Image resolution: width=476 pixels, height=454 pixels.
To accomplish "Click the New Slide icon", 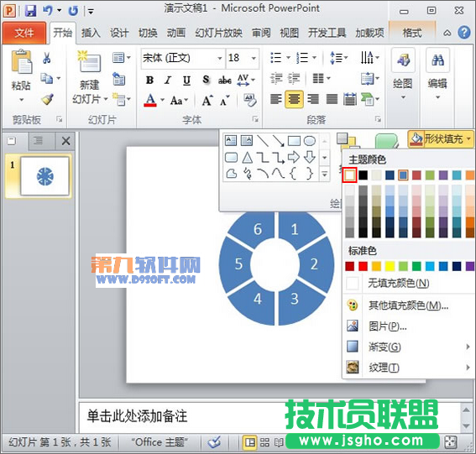I will tap(89, 61).
